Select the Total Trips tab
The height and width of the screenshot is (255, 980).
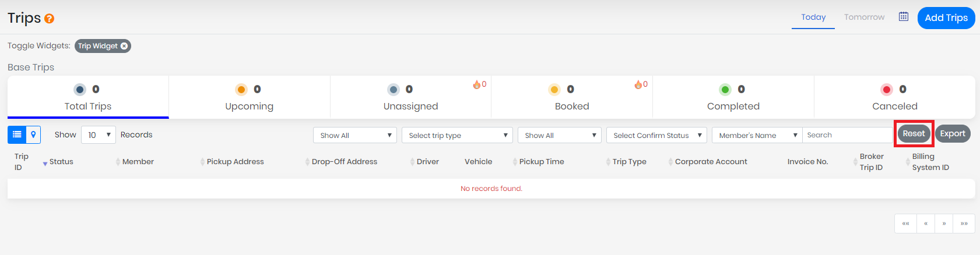click(x=88, y=97)
